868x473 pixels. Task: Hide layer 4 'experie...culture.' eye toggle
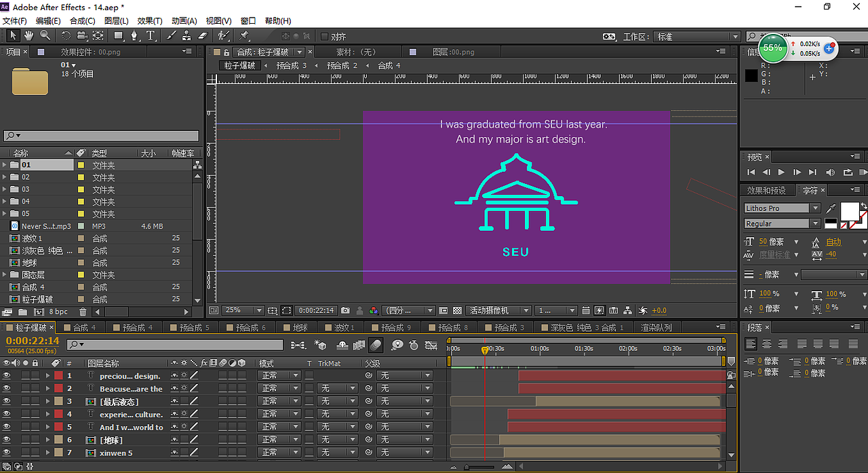click(x=7, y=414)
